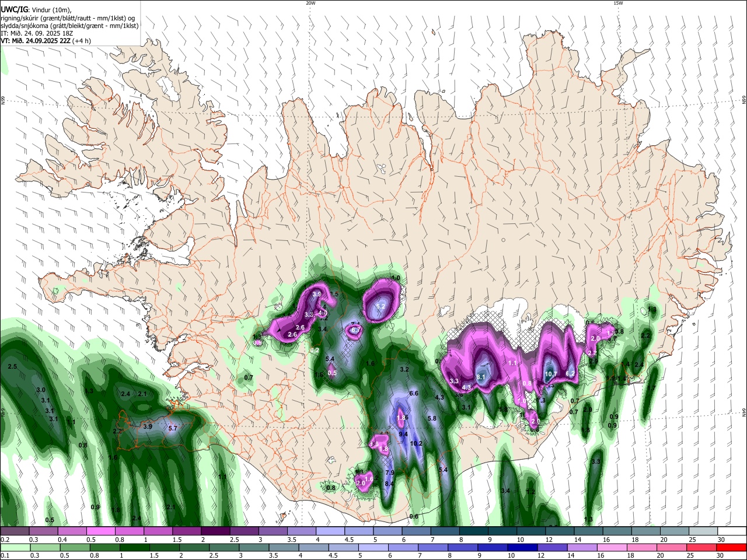Screen dimensions: 747x560
Task: Click the slate blue 6–7 snow legend swatch
Action: (x=416, y=531)
